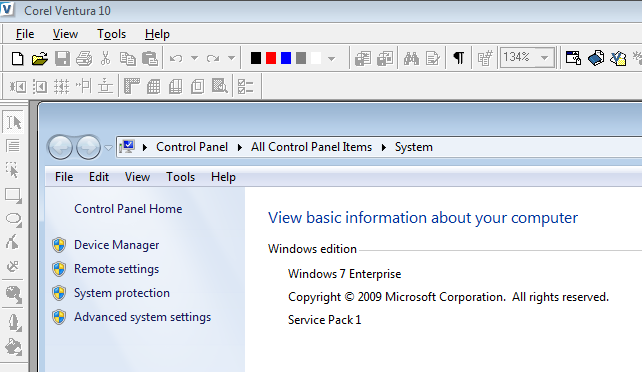Click the Print toolbar icon
Image resolution: width=642 pixels, height=372 pixels.
84,59
